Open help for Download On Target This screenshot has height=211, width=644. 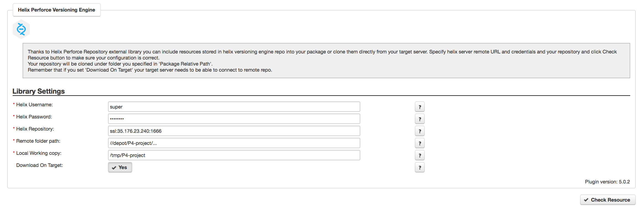(x=420, y=167)
